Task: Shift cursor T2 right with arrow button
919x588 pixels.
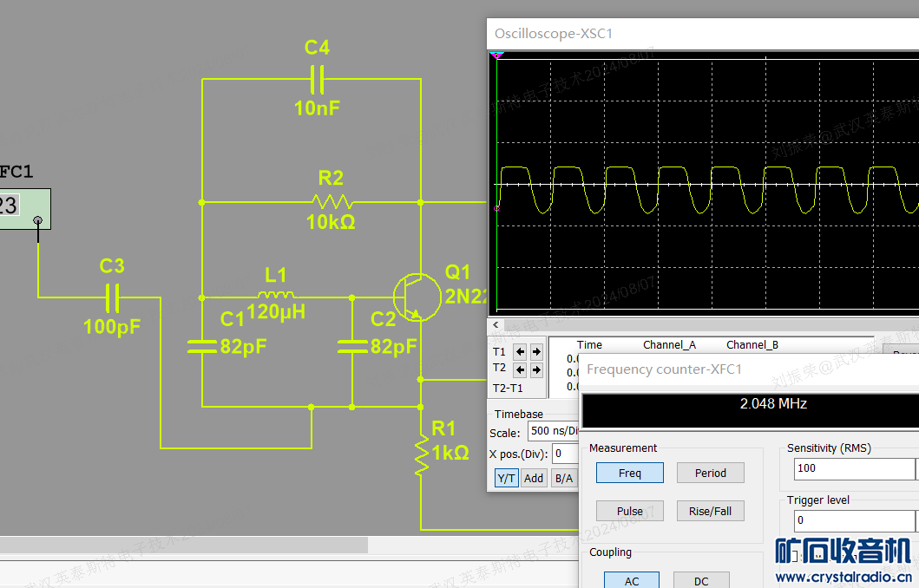Action: 536,369
